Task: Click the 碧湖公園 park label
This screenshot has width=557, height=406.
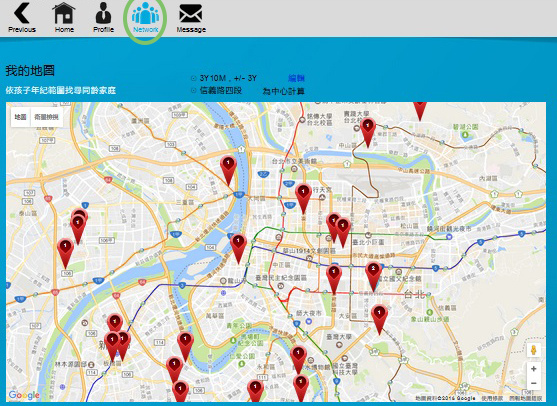Action: click(x=466, y=126)
